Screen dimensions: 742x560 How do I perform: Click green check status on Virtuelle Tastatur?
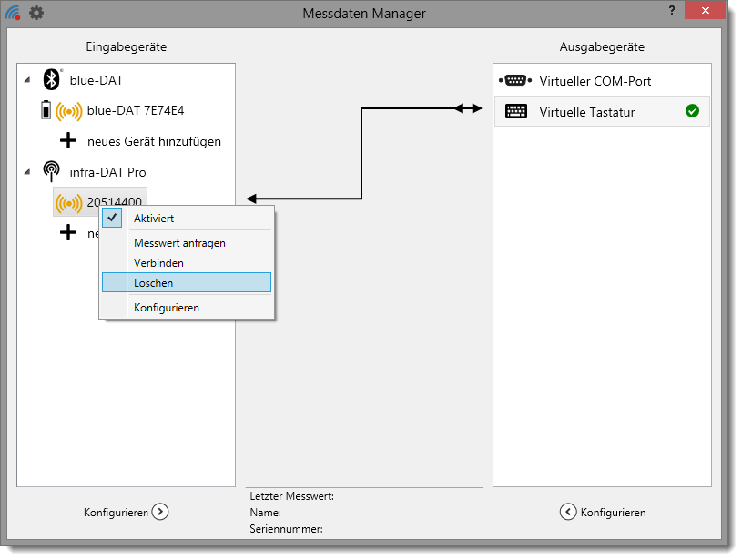click(692, 111)
